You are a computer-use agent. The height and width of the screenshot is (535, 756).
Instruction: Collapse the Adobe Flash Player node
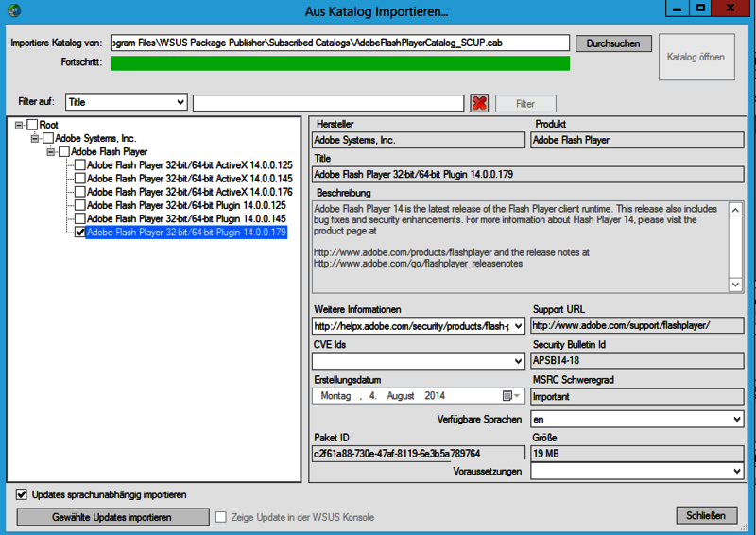pyautogui.click(x=51, y=152)
